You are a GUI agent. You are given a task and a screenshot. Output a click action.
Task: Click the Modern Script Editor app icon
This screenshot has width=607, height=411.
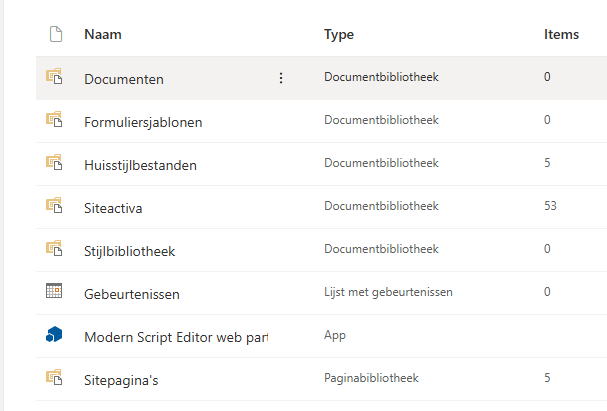54,335
